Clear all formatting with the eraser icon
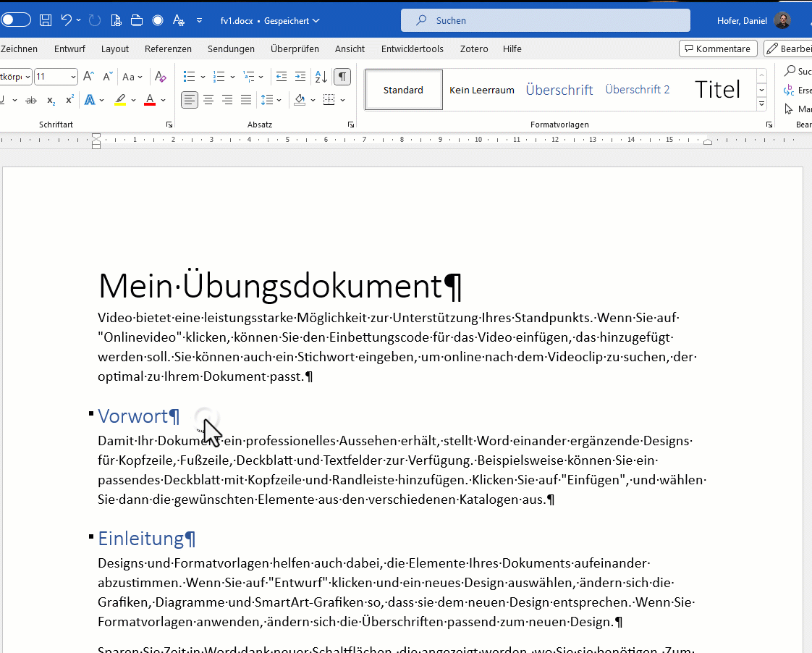The height and width of the screenshot is (653, 812). (x=161, y=77)
